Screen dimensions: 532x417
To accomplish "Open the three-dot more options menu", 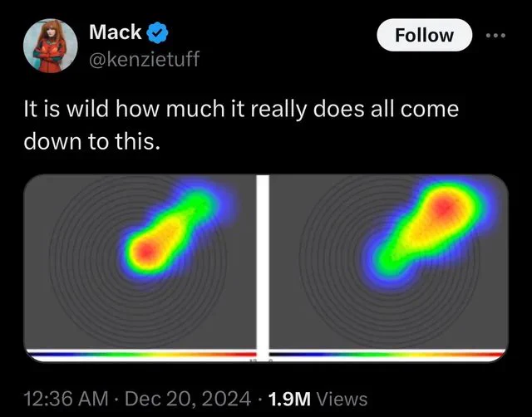I will point(495,35).
